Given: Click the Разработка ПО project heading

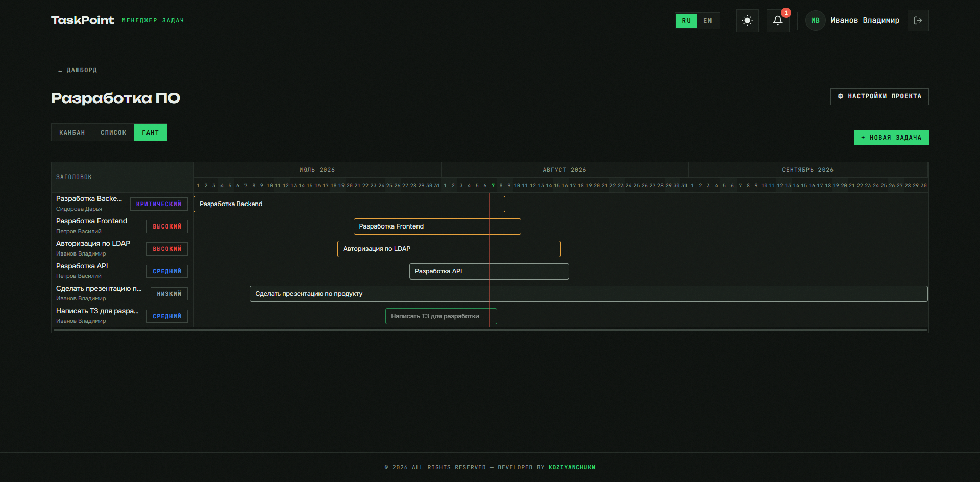Looking at the screenshot, I should pyautogui.click(x=116, y=98).
